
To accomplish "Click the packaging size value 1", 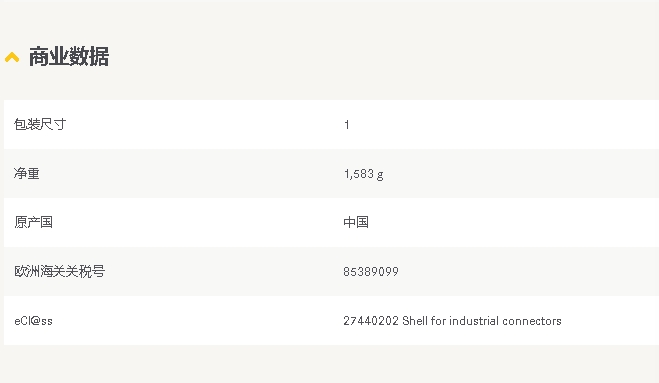I will [347, 125].
